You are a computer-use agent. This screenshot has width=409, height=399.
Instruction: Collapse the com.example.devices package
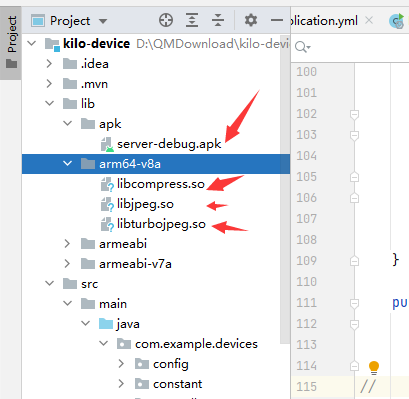tap(104, 343)
